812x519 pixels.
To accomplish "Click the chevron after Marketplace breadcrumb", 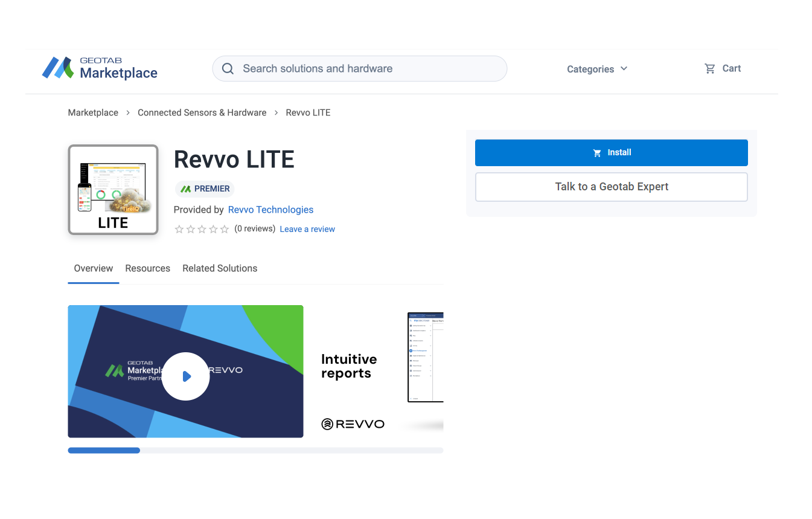I will tap(128, 113).
